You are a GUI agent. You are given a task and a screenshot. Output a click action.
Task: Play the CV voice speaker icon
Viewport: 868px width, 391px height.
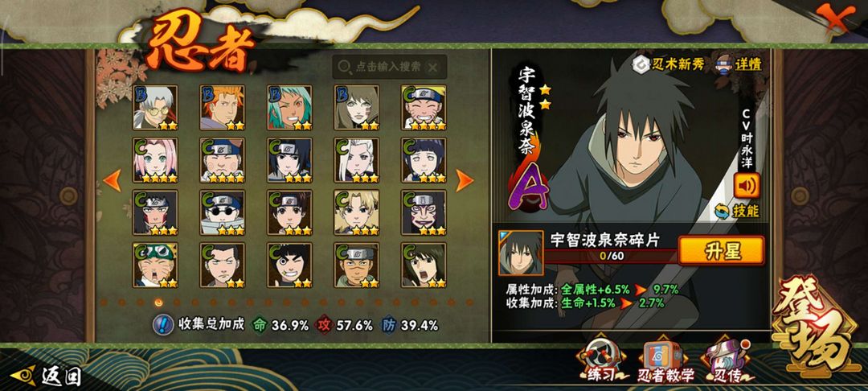pos(747,186)
